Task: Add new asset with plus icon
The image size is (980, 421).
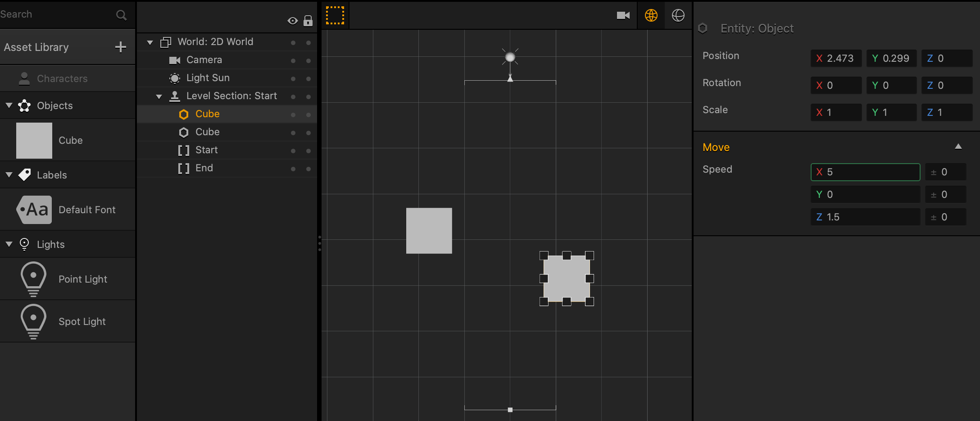Action: pyautogui.click(x=120, y=47)
